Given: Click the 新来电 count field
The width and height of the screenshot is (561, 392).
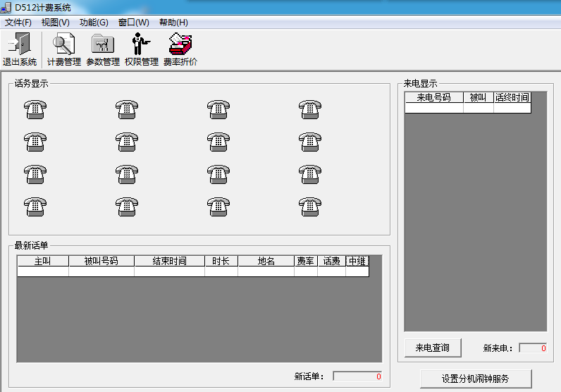Looking at the screenshot, I should [533, 348].
